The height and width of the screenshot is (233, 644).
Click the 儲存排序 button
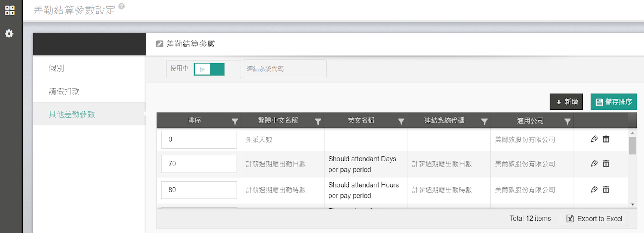(613, 102)
